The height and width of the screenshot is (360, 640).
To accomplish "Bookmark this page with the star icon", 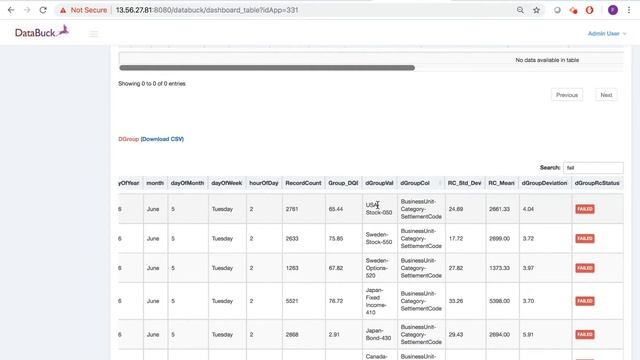I will (x=536, y=10).
